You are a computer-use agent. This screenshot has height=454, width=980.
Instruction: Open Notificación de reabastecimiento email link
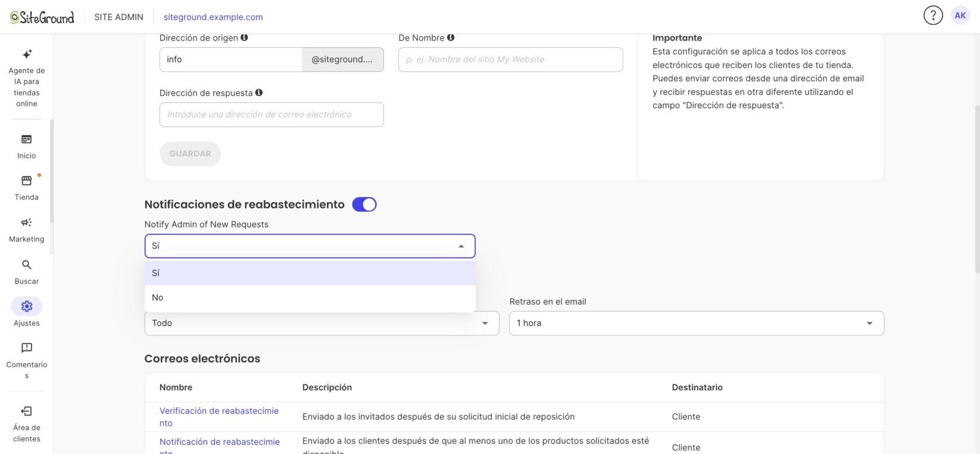tap(220, 447)
